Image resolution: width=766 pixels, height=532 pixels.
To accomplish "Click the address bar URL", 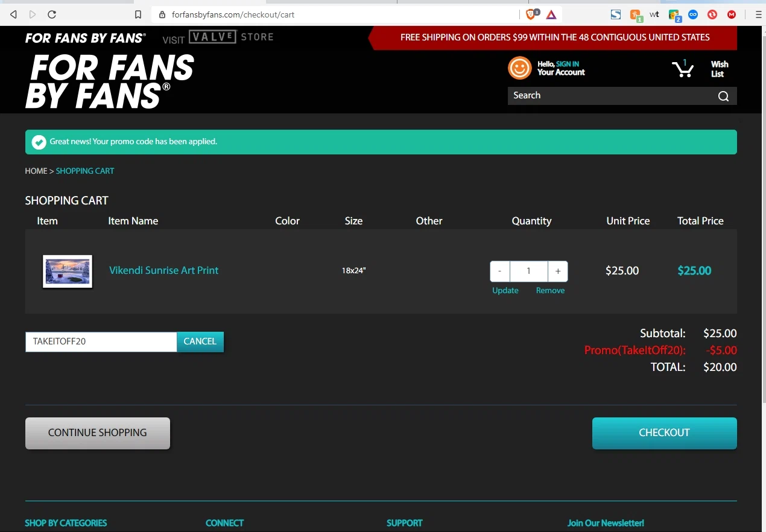I will click(x=233, y=14).
